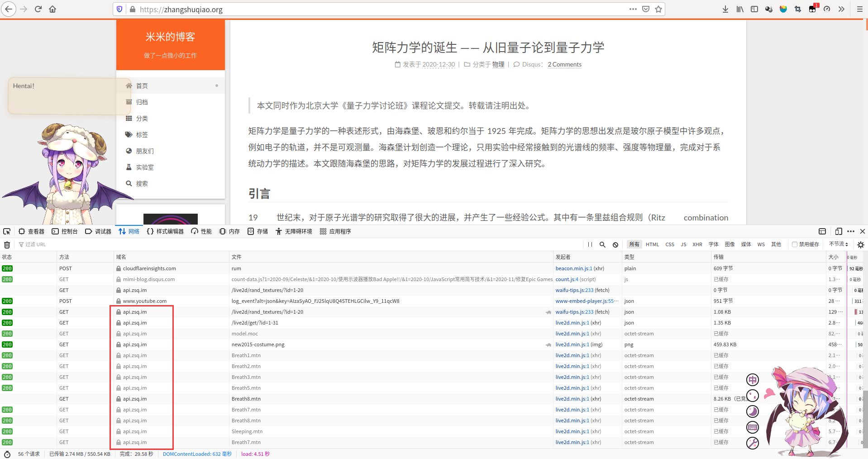
Task: Tick the 禁用缓存 checkbox
Action: click(x=795, y=244)
